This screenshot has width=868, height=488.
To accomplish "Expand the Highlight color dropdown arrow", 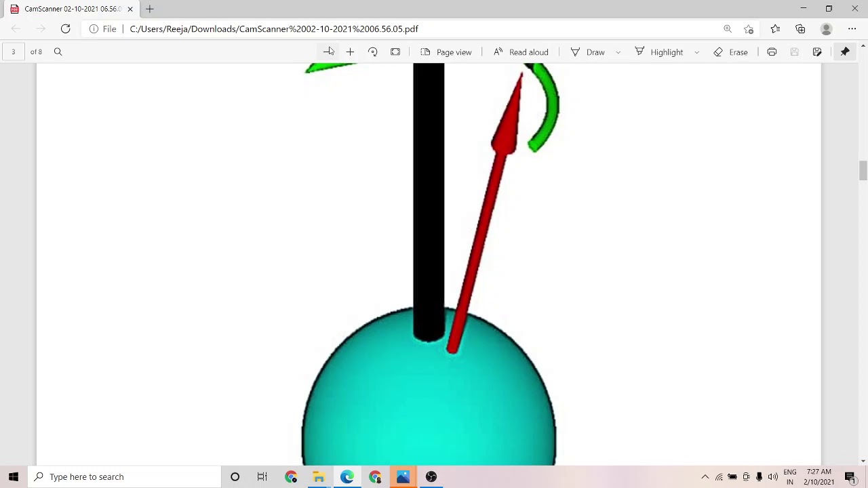I will point(696,52).
